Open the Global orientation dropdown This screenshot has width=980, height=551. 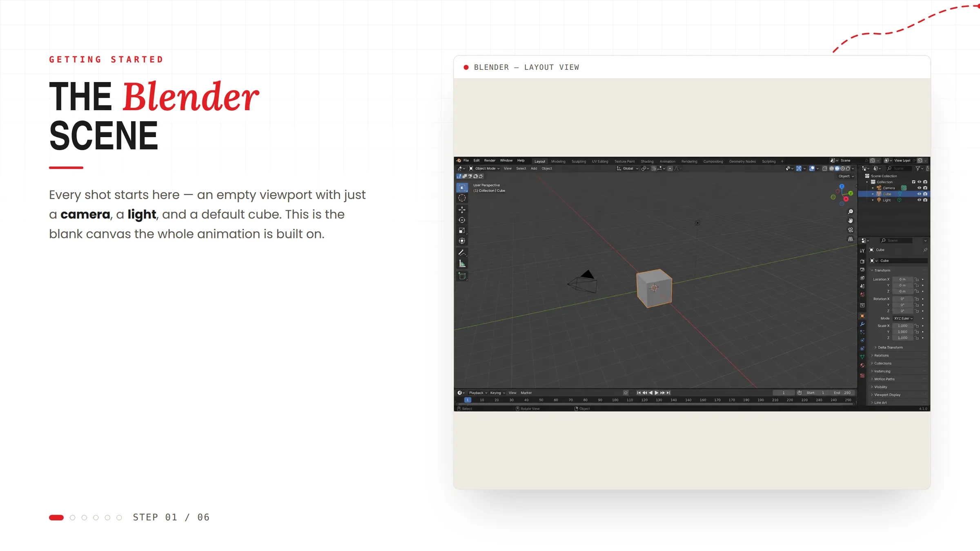coord(628,169)
